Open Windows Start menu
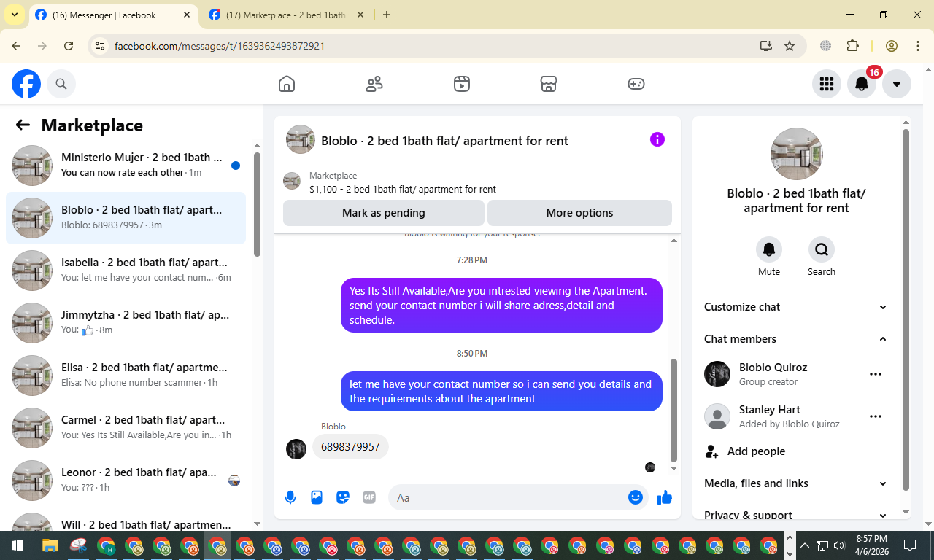 (18, 545)
